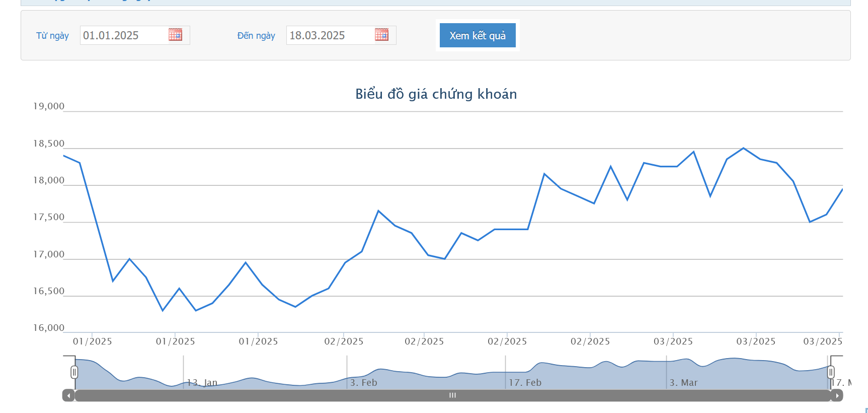
Task: Select the 3. Feb marker in navigator
Action: click(363, 383)
